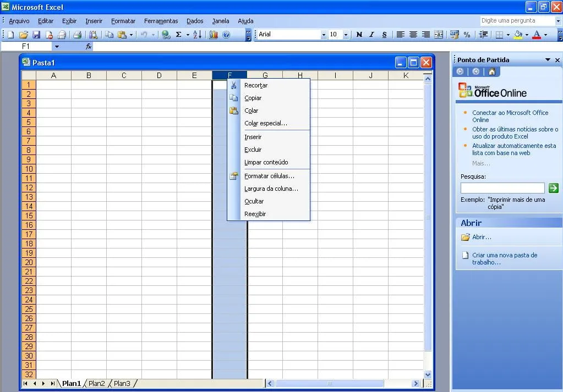The width and height of the screenshot is (563, 392).
Task: Click the Digite uma pergunta help box
Action: [x=517, y=21]
